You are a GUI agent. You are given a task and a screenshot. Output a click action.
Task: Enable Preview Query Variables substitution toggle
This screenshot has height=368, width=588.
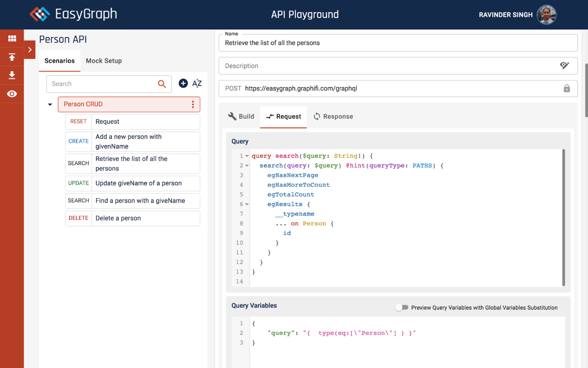(401, 307)
